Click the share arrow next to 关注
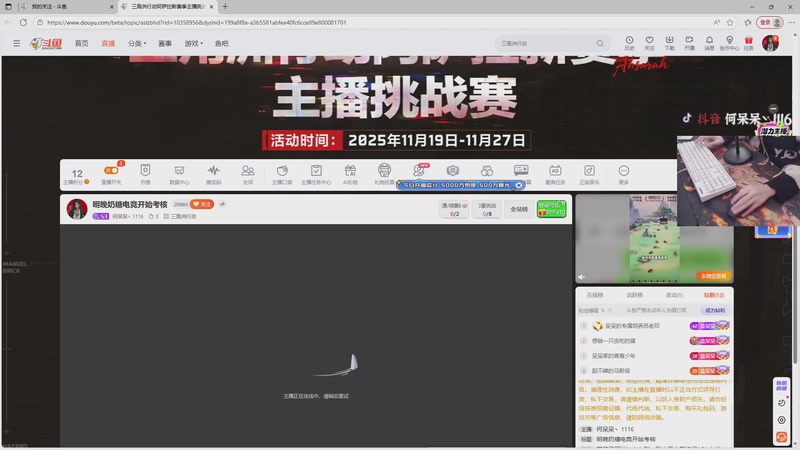 [x=222, y=204]
